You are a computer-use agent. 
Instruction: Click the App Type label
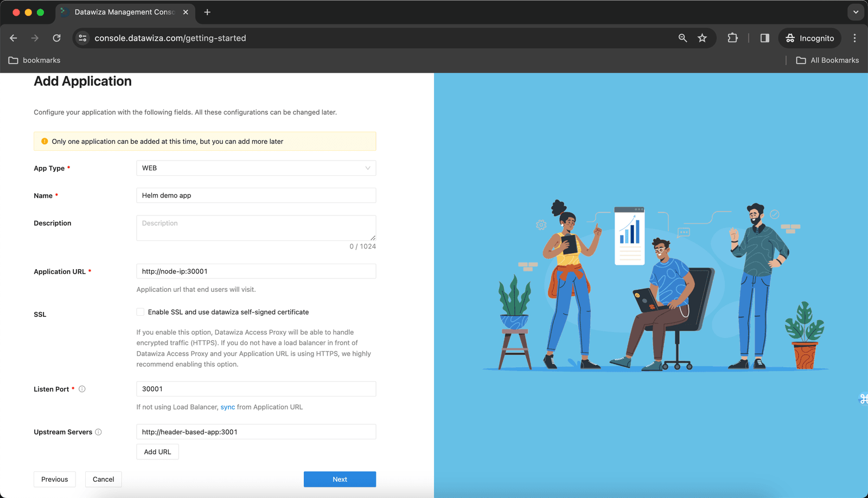tap(49, 168)
